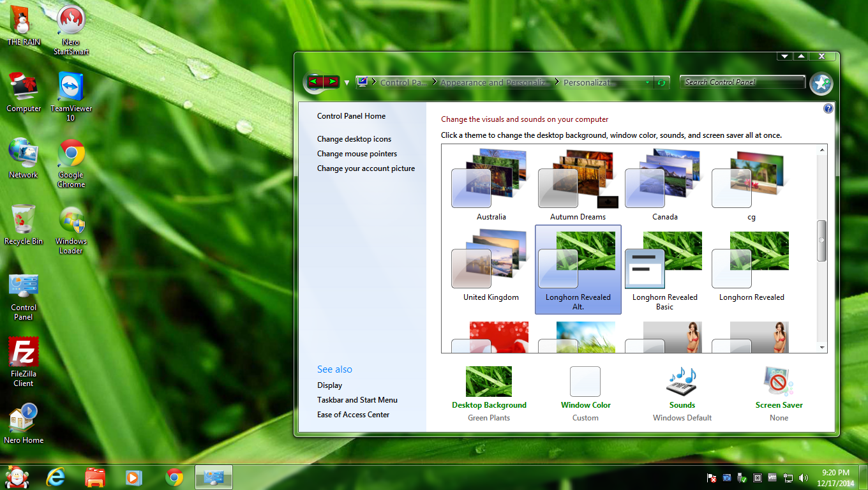Screen dimensions: 868x490
Task: Expand arrow before Appearance and Personalization breadcrumb
Action: [435, 82]
